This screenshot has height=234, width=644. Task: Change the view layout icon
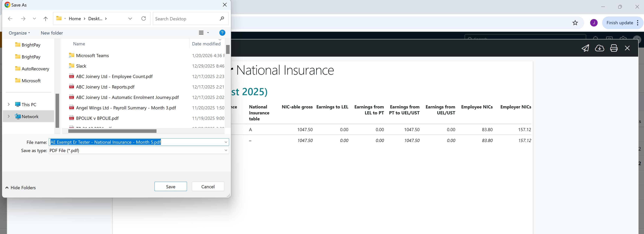click(201, 33)
